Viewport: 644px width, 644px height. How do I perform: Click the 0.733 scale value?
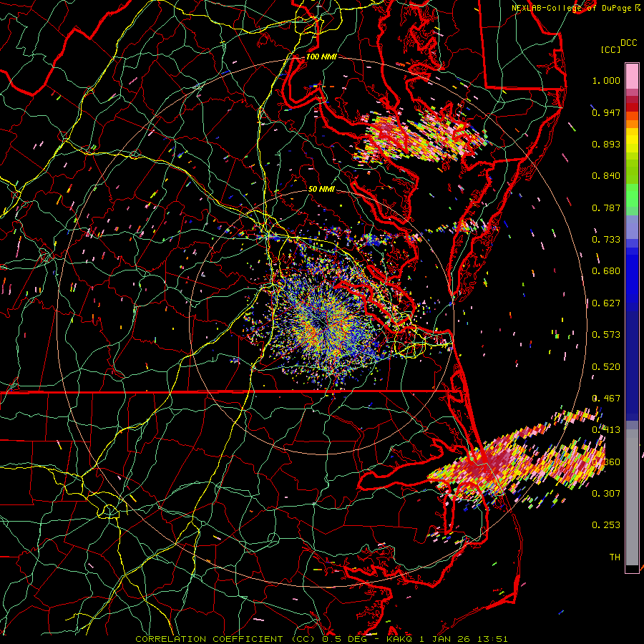click(x=606, y=240)
